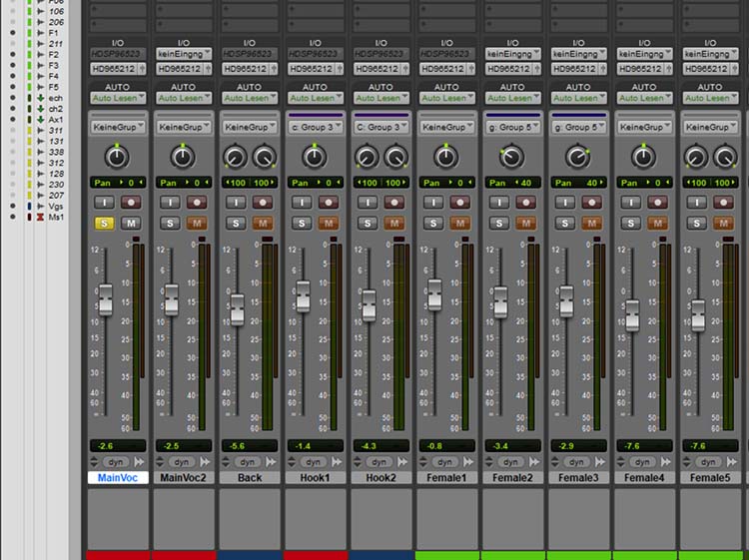749x560 pixels.
Task: Enable input monitoring on Hook2
Action: 368,202
